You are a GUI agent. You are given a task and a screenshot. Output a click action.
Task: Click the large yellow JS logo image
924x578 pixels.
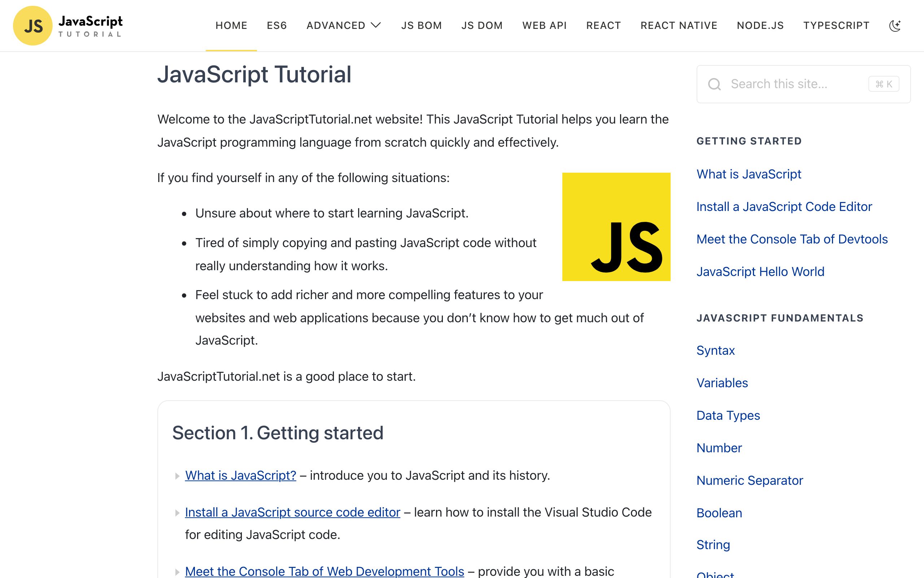(616, 227)
